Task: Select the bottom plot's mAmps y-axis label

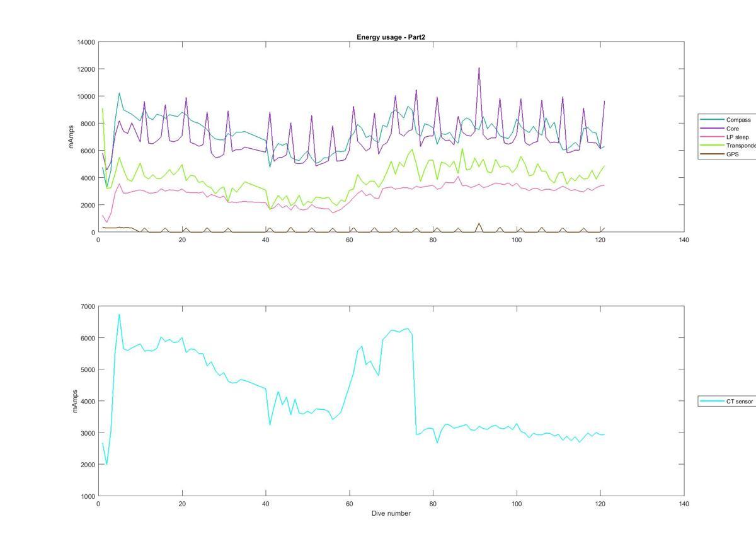Action: pyautogui.click(x=74, y=401)
